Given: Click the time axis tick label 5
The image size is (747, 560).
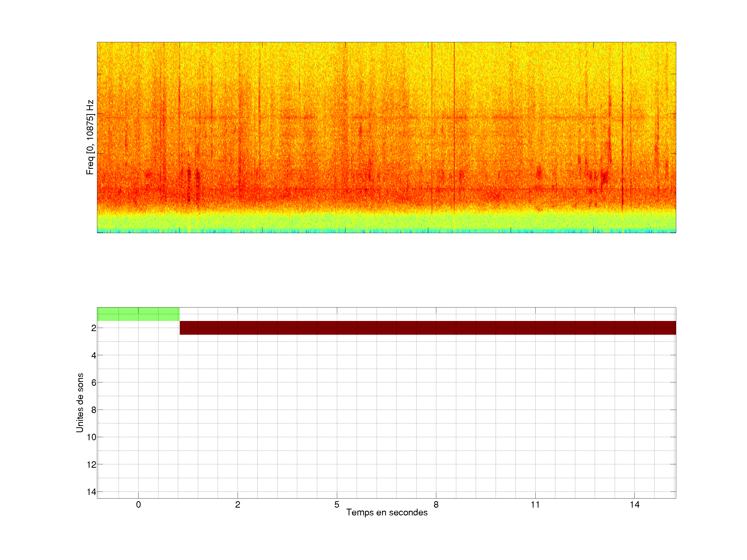Looking at the screenshot, I should coord(337,505).
